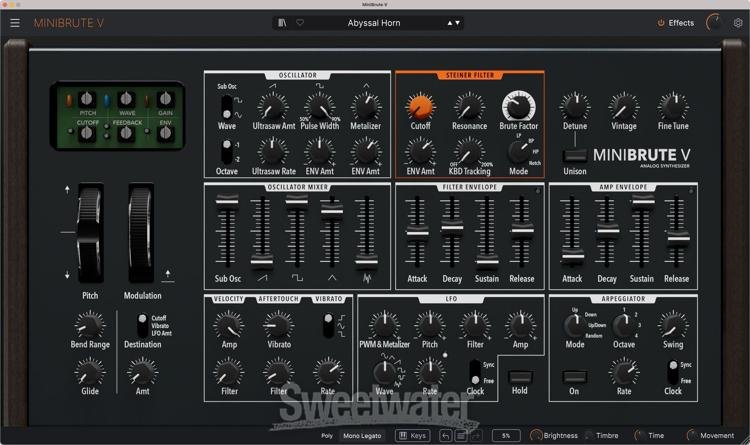Click the undo arrow in bottom bar
Image resolution: width=750 pixels, height=445 pixels.
coord(445,435)
